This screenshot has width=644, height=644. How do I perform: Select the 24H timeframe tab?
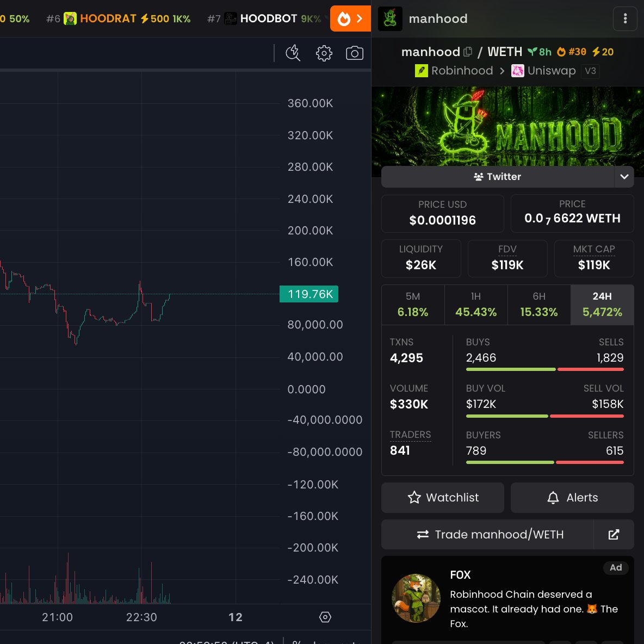point(602,305)
